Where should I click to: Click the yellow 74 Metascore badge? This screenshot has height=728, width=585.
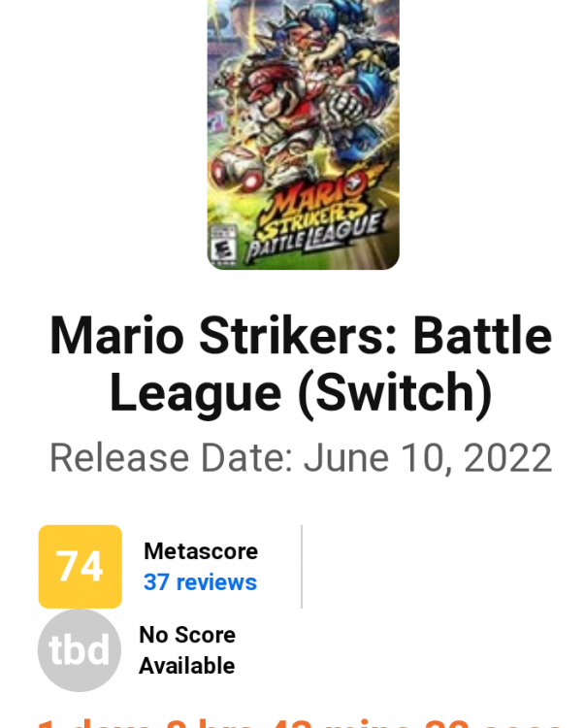click(80, 566)
